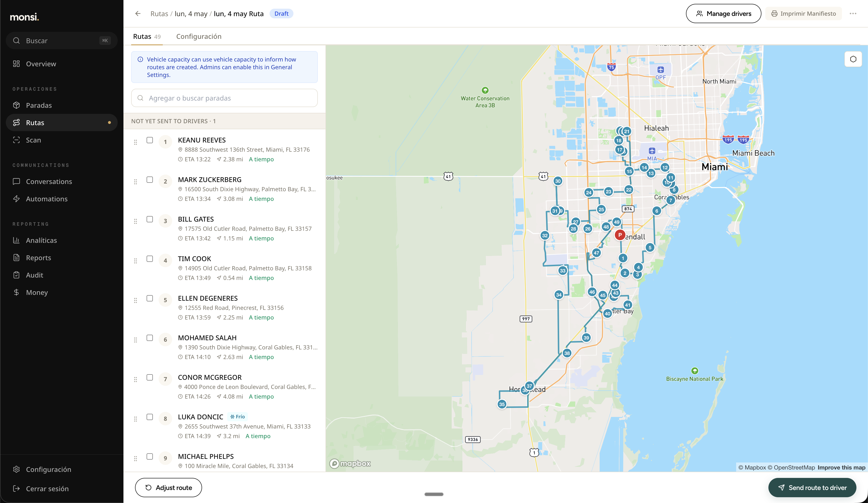The image size is (868, 503).
Task: Check the MARK ZUCKERBERG stop checkbox
Action: click(149, 179)
